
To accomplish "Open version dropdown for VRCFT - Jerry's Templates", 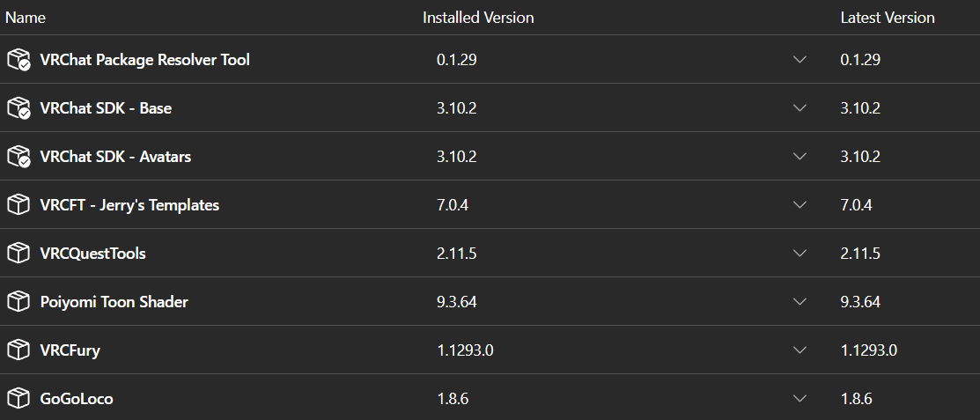I will [799, 205].
